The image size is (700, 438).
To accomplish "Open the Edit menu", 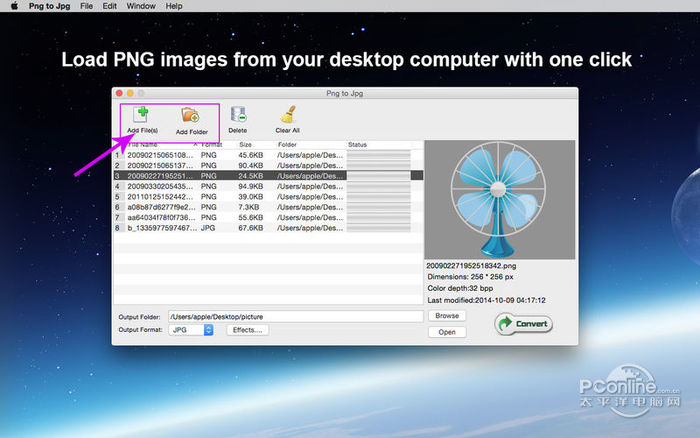I will pos(109,6).
